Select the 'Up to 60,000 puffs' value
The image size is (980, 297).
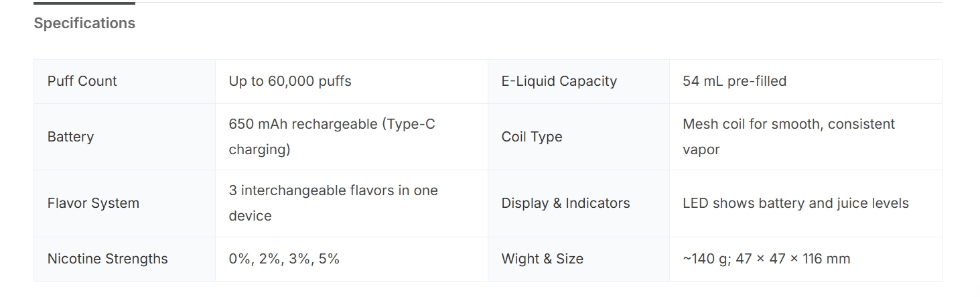[290, 81]
